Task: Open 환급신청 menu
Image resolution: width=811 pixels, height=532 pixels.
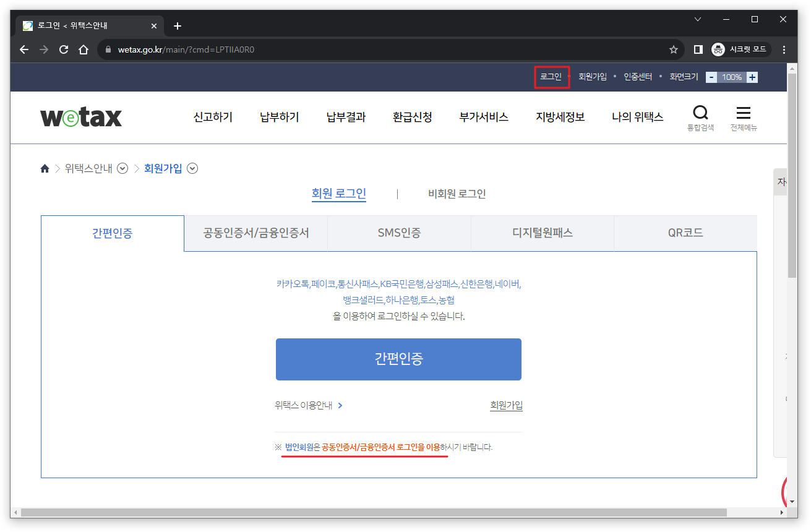Action: click(413, 117)
